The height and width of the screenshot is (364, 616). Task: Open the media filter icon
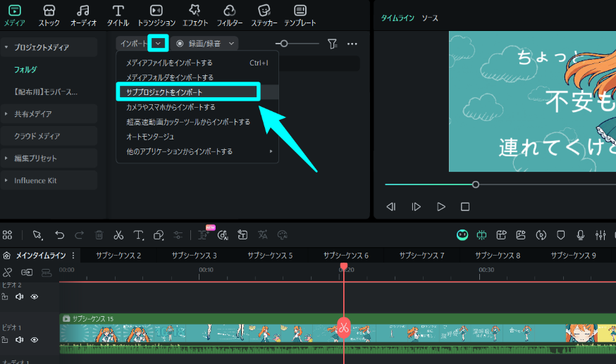[333, 44]
